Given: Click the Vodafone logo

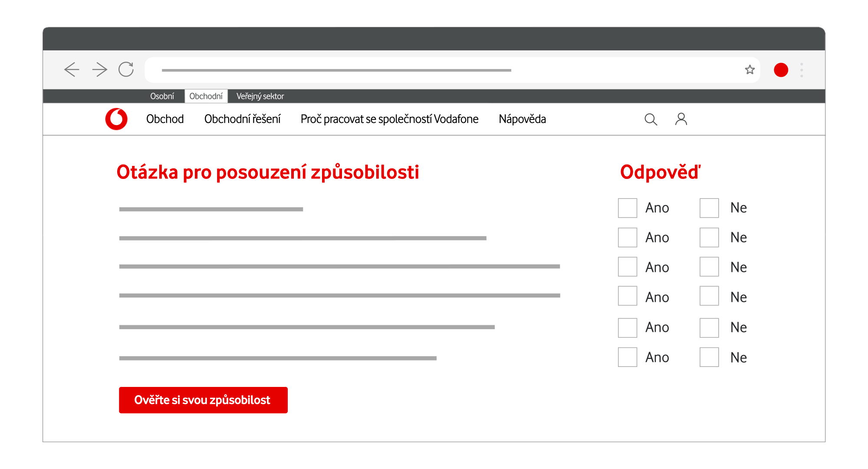Looking at the screenshot, I should click(116, 119).
